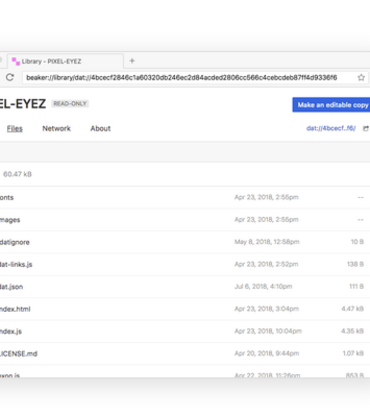Screen dimensions: 370x416
Task: Click the EL-EYEZ page title
Action: 23,104
